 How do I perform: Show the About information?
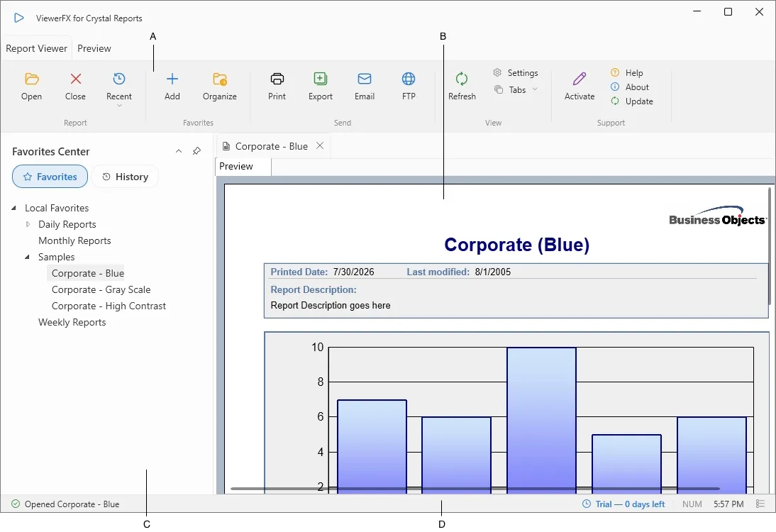click(630, 87)
